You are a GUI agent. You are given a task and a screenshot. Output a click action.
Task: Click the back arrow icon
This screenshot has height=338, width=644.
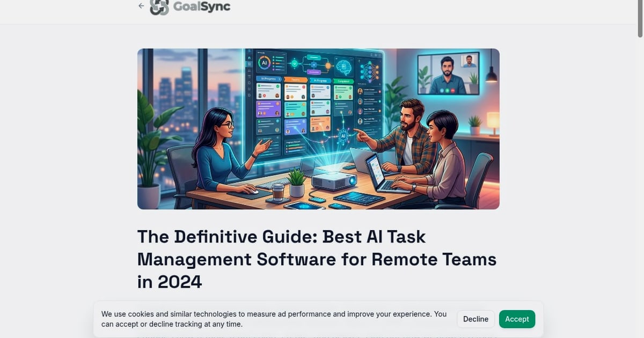141,6
